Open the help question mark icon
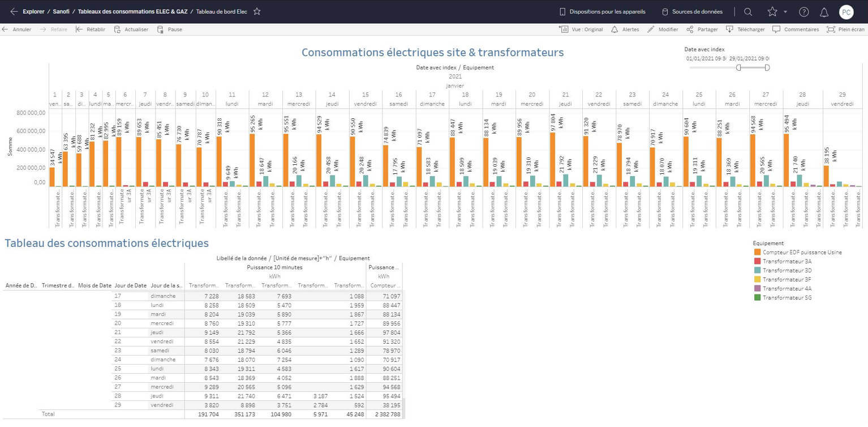The image size is (868, 427). [x=803, y=12]
